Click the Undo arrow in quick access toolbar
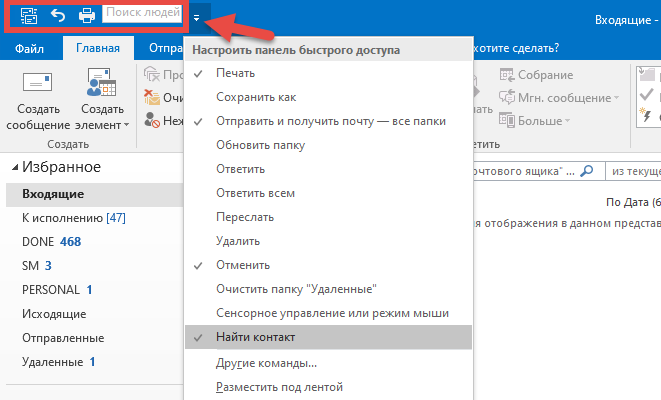 (x=58, y=16)
